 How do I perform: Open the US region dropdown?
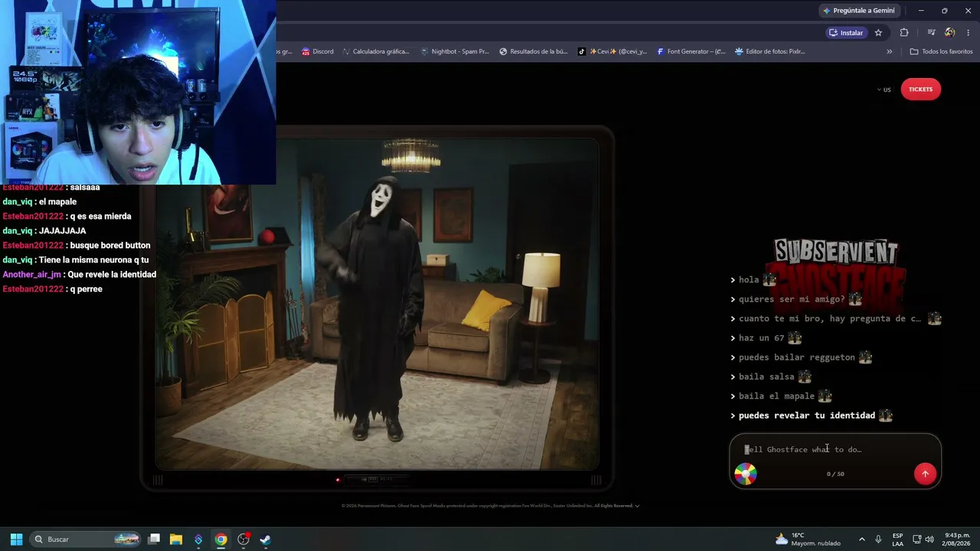pyautogui.click(x=884, y=90)
